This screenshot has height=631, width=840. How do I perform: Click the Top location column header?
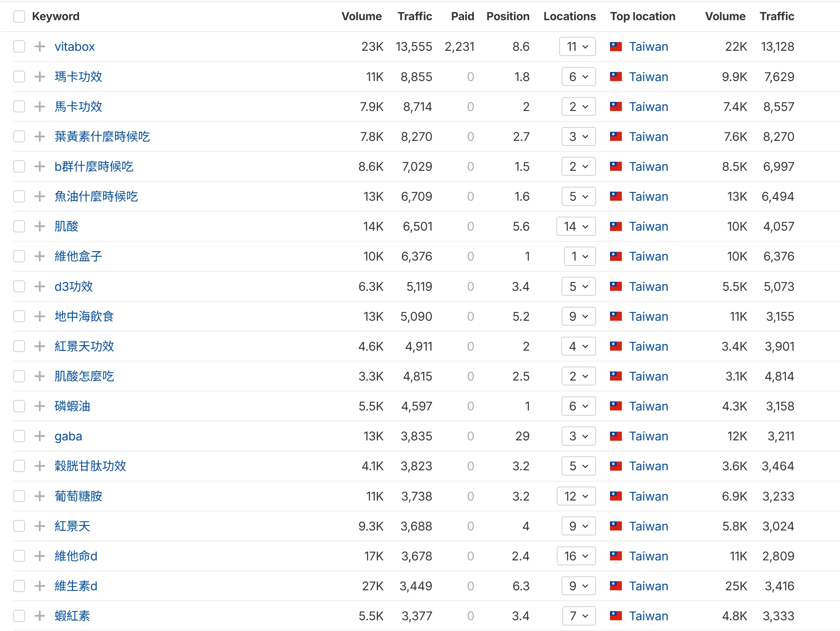coord(642,16)
